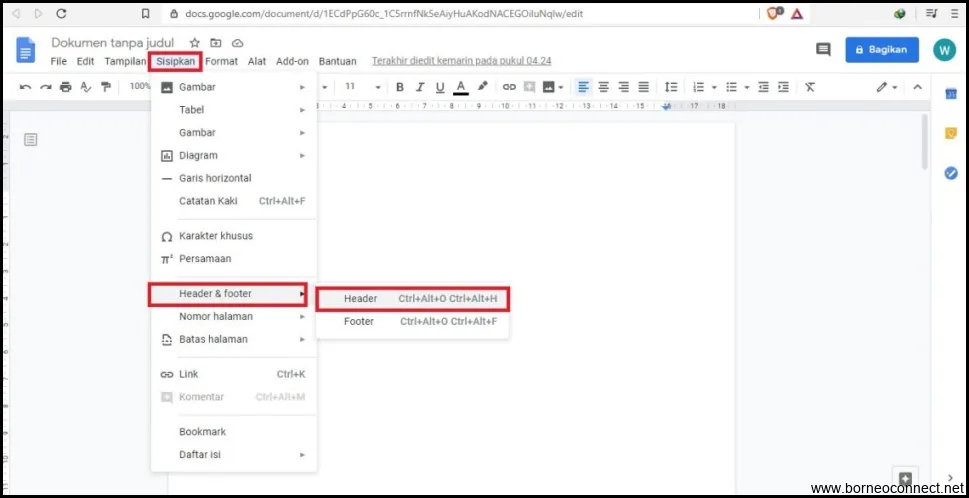Select Header in the submenu
This screenshot has width=969, height=498.
[x=413, y=299]
